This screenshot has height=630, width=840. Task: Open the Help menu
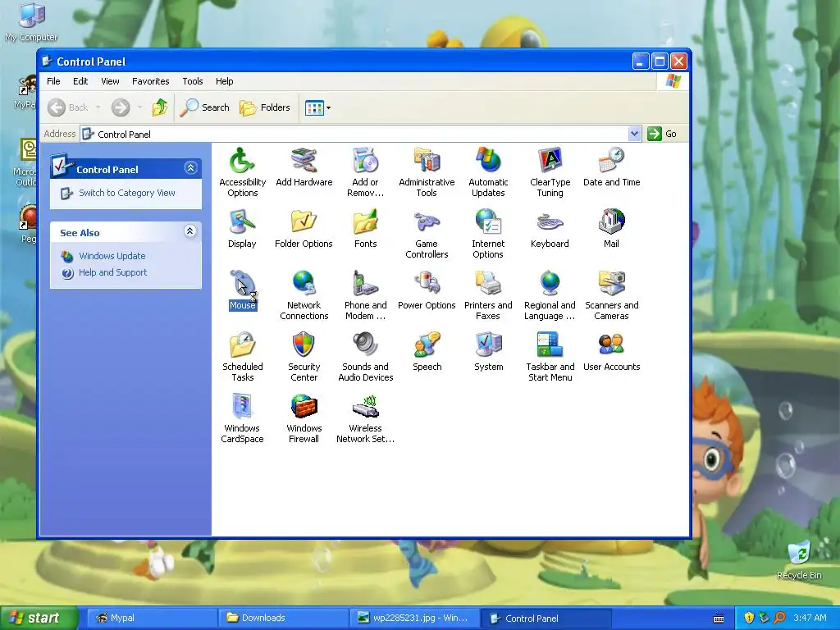[x=225, y=81]
